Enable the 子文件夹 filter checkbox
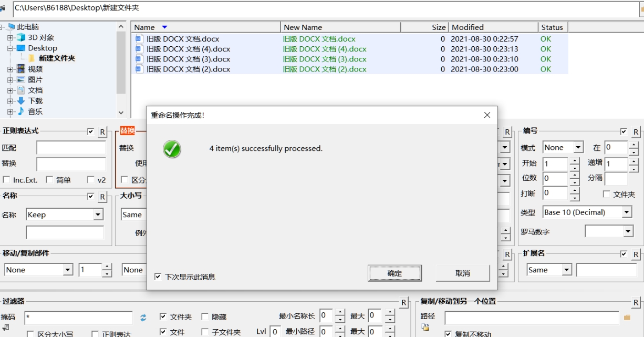Screen dimensions: 644x337 [x=205, y=332]
